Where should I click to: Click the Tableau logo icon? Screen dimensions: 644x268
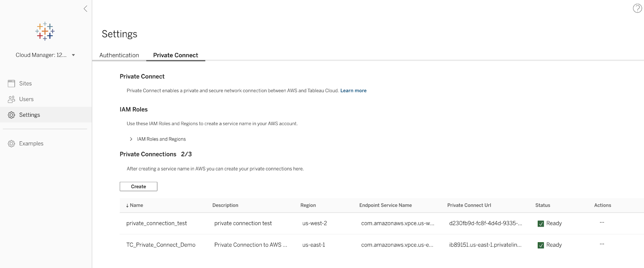45,31
